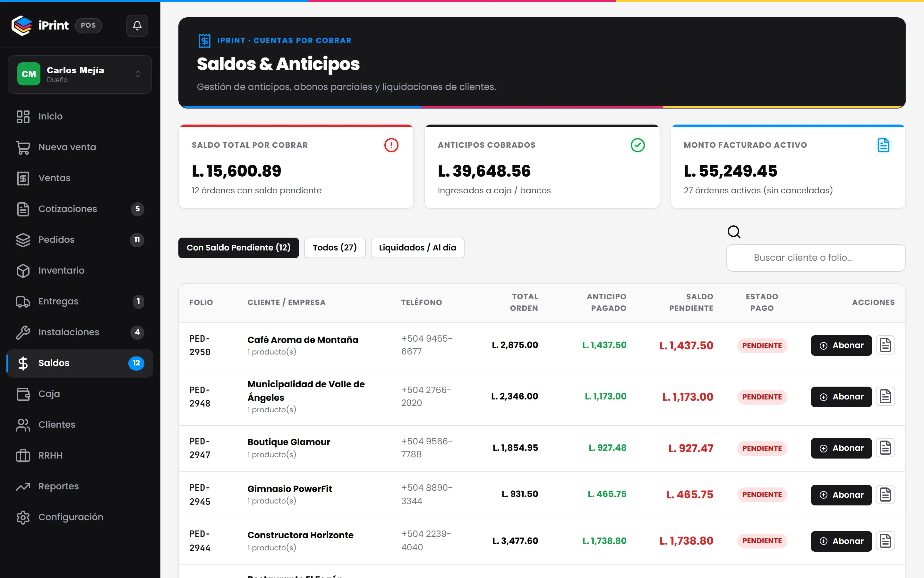Screen dimensions: 924x578
Task: Open the Caja section
Action: coord(80,394)
